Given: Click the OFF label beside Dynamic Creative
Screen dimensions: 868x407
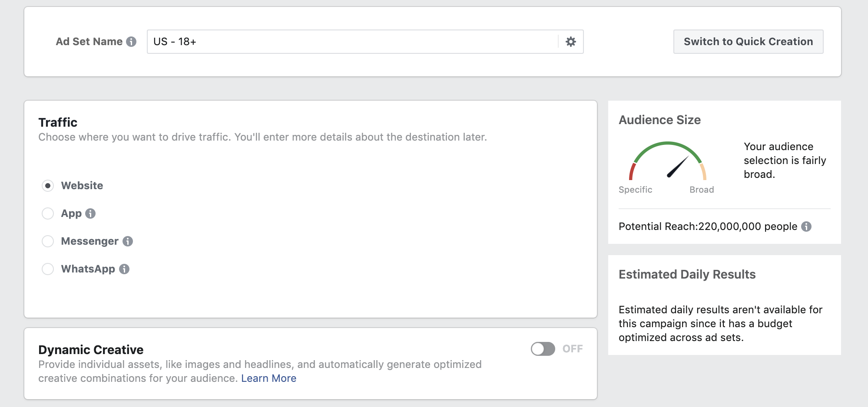Looking at the screenshot, I should pyautogui.click(x=573, y=349).
